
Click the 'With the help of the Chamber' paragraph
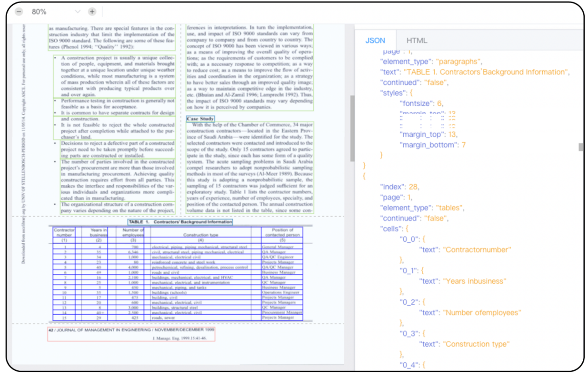pyautogui.click(x=250, y=167)
